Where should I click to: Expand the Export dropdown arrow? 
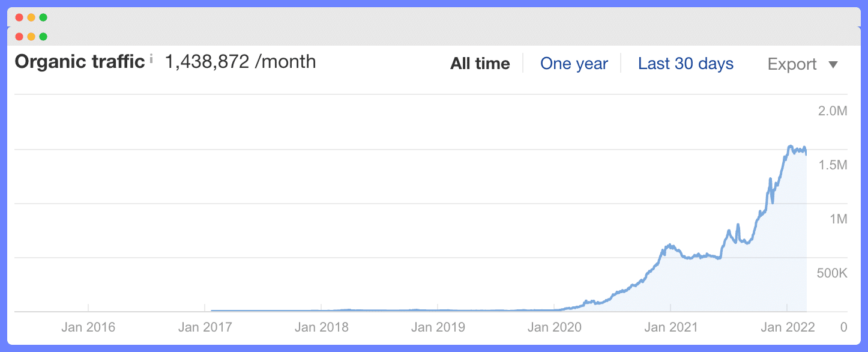click(x=833, y=64)
